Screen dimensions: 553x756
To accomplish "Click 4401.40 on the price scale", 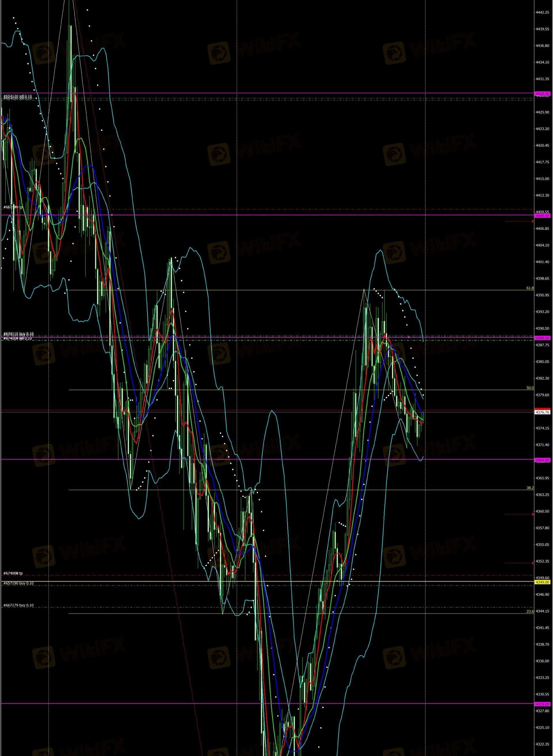I will [x=542, y=262].
